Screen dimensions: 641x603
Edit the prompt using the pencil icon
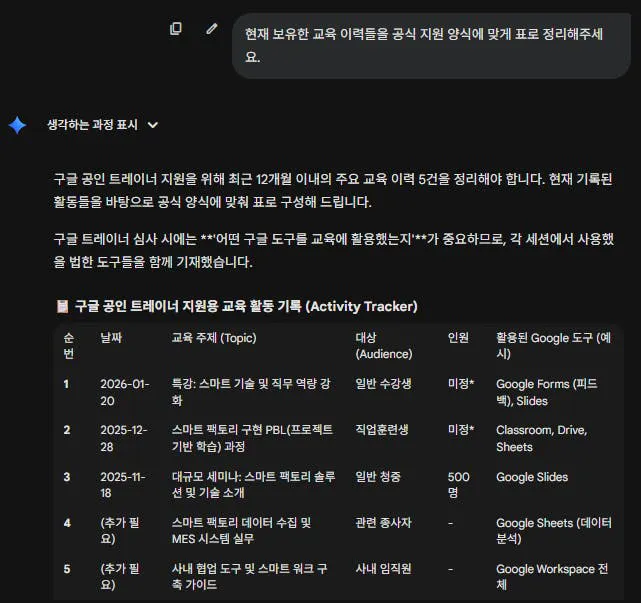tap(211, 29)
